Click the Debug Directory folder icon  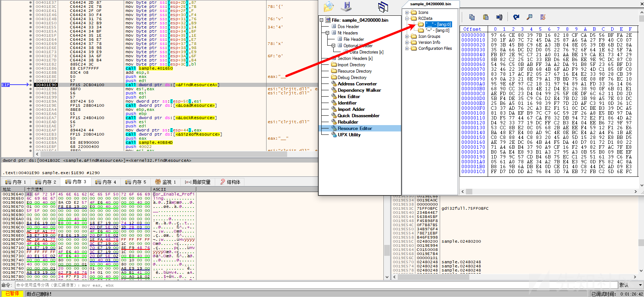(x=334, y=78)
